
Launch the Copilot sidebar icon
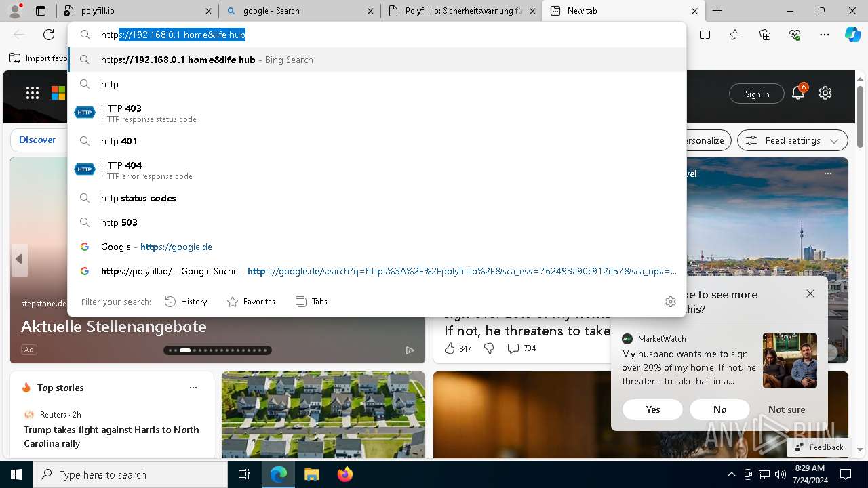click(x=852, y=35)
